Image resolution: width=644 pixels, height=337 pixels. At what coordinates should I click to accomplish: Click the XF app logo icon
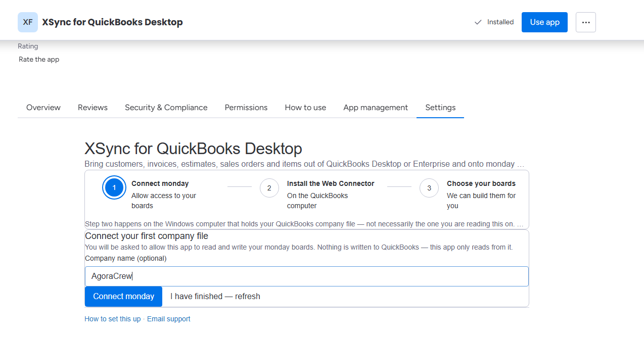click(28, 22)
